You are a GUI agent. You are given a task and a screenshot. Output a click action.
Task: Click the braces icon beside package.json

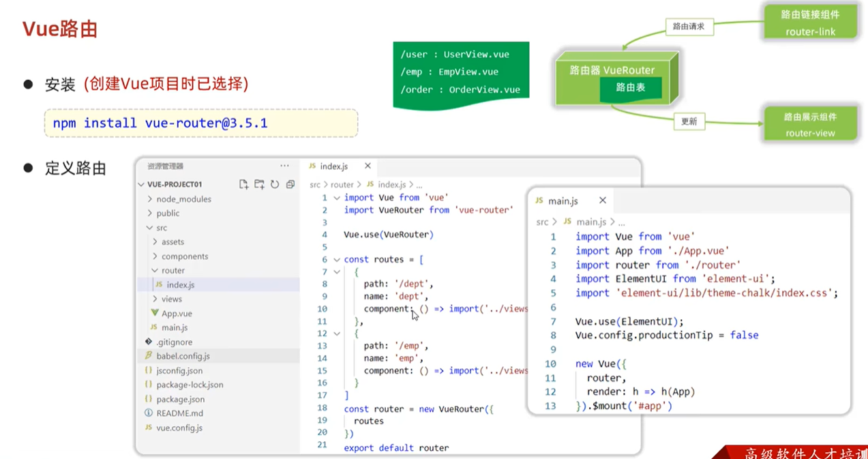click(x=149, y=399)
